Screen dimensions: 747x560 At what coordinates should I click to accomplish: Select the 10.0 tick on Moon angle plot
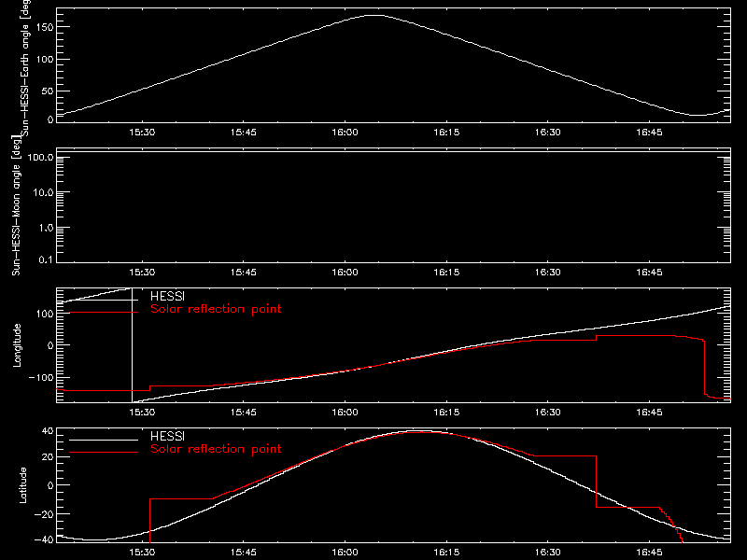[43, 192]
